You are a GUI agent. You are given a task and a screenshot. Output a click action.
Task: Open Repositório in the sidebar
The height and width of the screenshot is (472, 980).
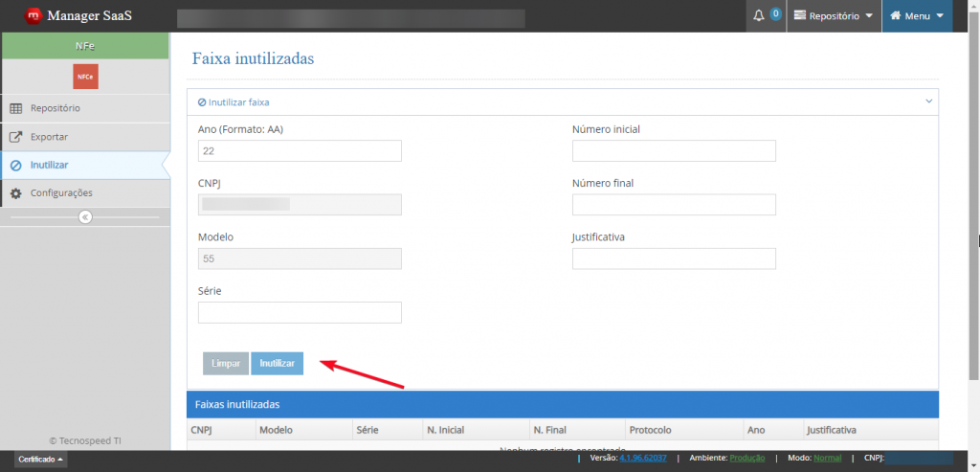(85, 108)
